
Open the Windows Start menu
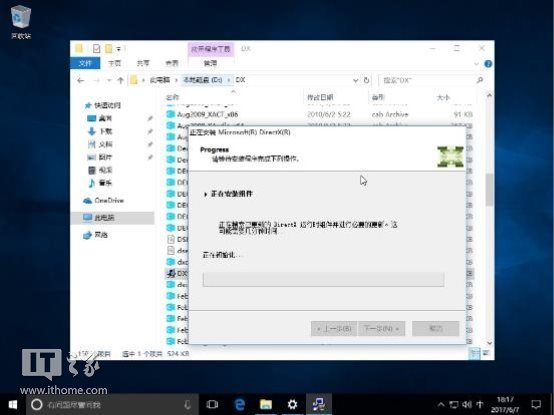(13, 405)
